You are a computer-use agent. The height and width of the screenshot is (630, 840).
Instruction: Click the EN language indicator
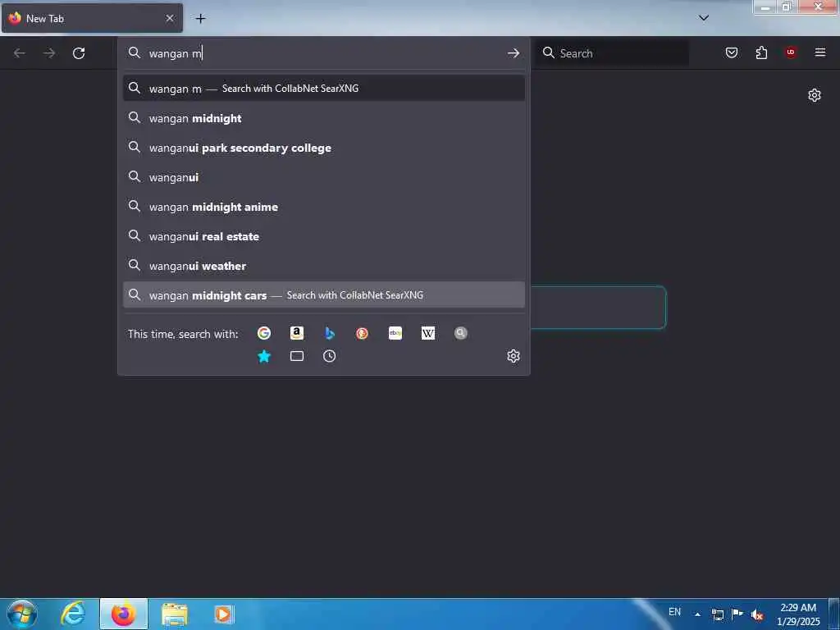tap(674, 612)
